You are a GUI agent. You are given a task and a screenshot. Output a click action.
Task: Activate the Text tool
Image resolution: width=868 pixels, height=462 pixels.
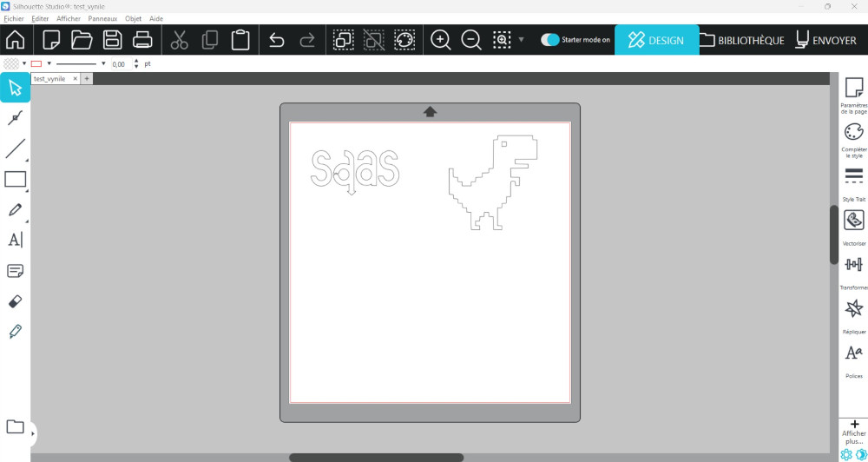(15, 241)
